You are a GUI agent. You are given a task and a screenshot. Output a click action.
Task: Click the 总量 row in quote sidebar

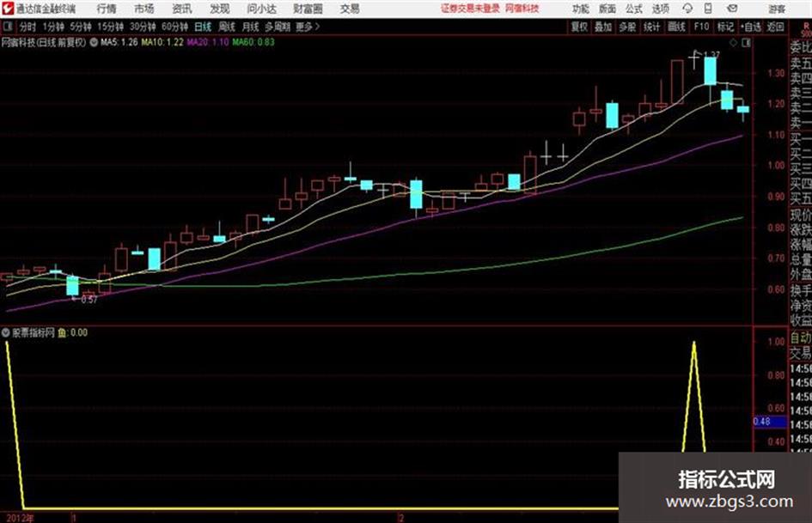(x=801, y=260)
